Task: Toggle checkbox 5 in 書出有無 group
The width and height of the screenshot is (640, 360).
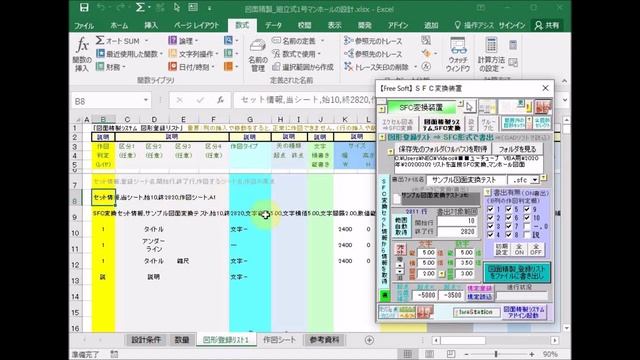Action: pos(509,209)
